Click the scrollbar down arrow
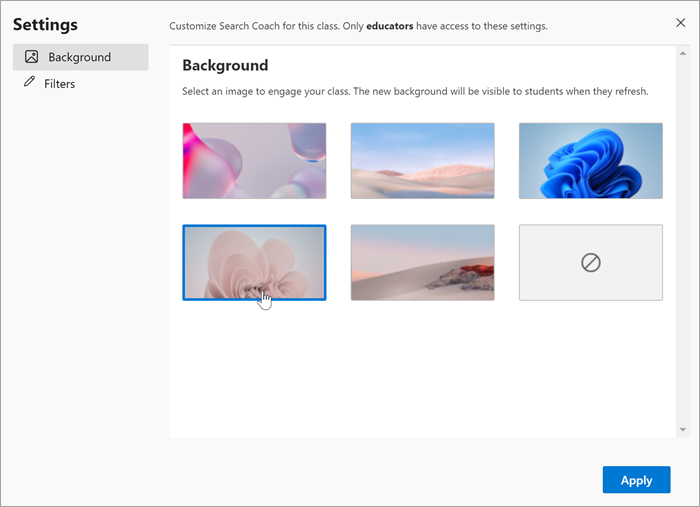The width and height of the screenshot is (700, 507). [683, 429]
